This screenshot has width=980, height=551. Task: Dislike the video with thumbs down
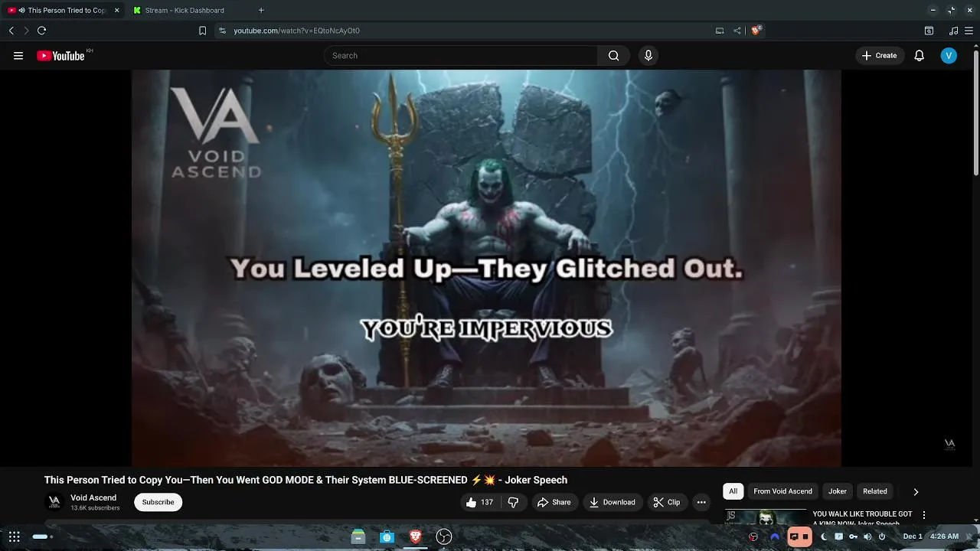click(513, 502)
